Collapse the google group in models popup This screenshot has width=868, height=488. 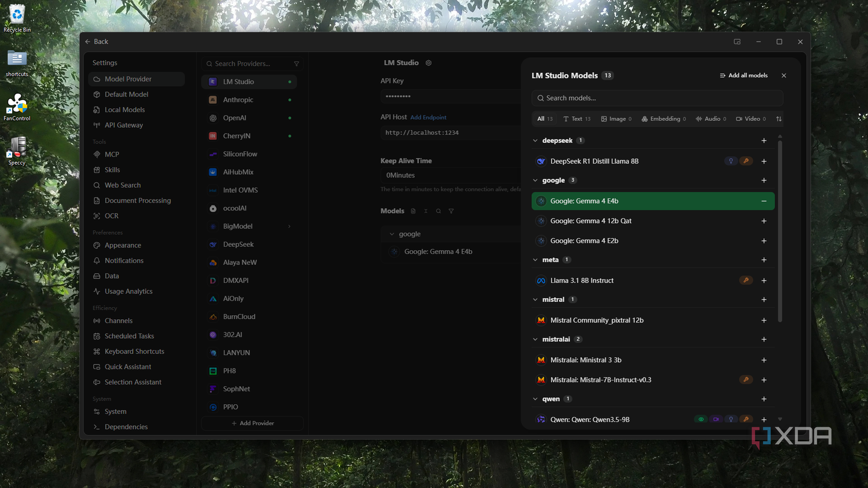(x=535, y=180)
